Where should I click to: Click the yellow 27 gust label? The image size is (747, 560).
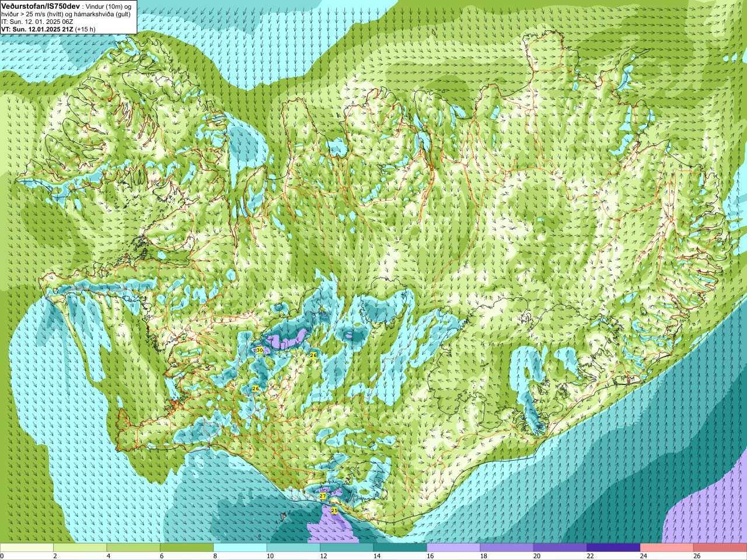pyautogui.click(x=322, y=496)
